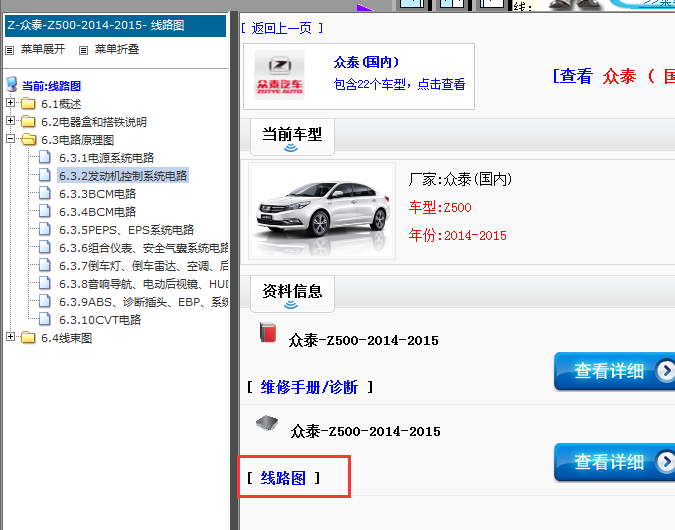The width and height of the screenshot is (675, 530).
Task: Open 线路图 link
Action: (283, 478)
